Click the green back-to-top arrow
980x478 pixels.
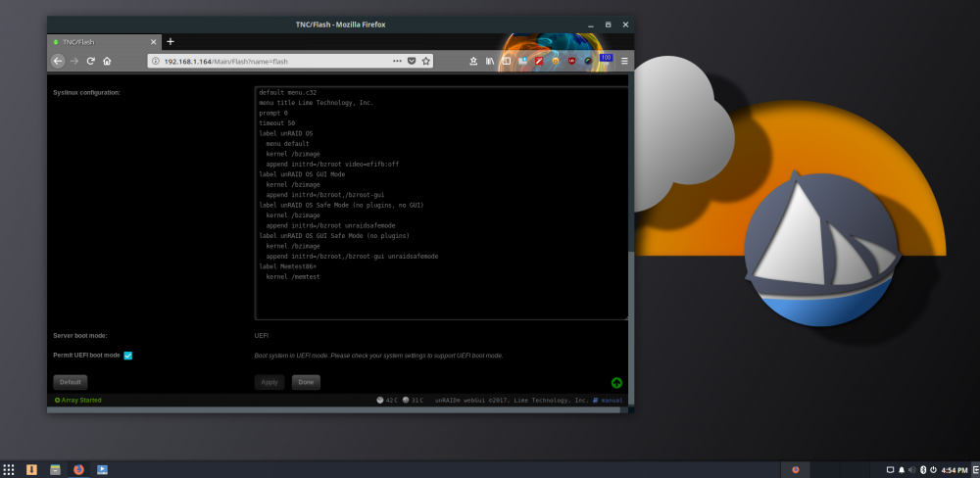[x=616, y=383]
